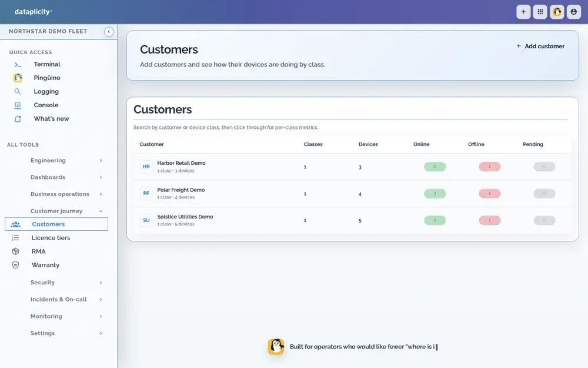588x368 pixels.
Task: Click Harbor Retail online count badge
Action: [x=435, y=167]
